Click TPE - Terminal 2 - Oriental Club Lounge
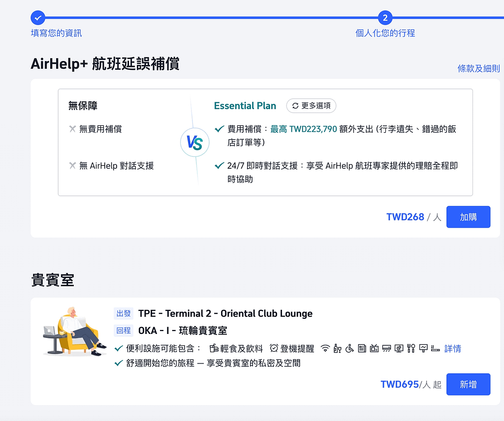This screenshot has width=504, height=421. coord(225,313)
